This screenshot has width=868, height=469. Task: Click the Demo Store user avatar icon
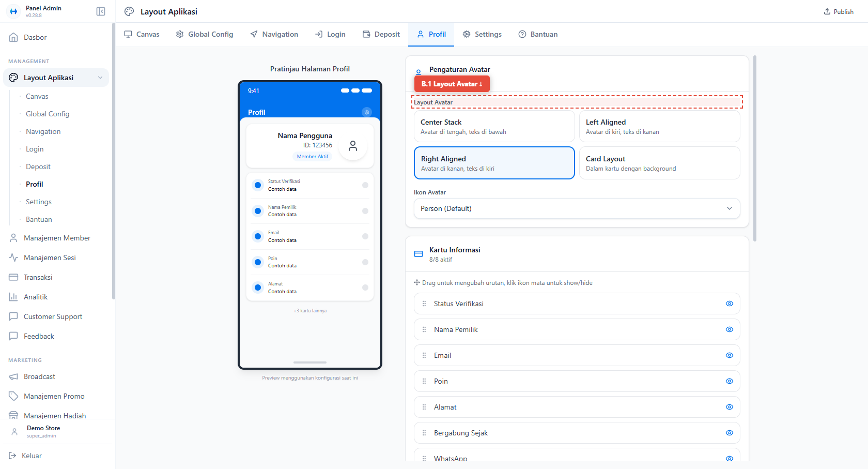pos(14,432)
